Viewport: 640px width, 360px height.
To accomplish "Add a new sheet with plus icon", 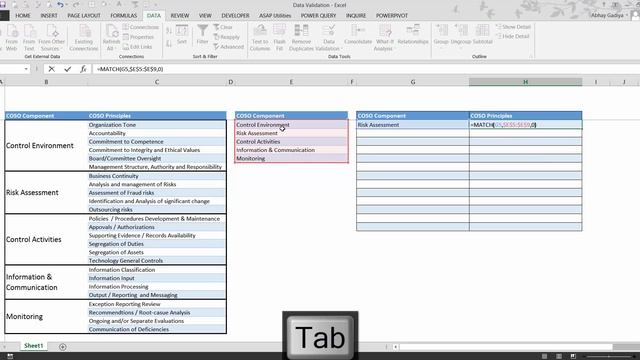I will tap(62, 347).
